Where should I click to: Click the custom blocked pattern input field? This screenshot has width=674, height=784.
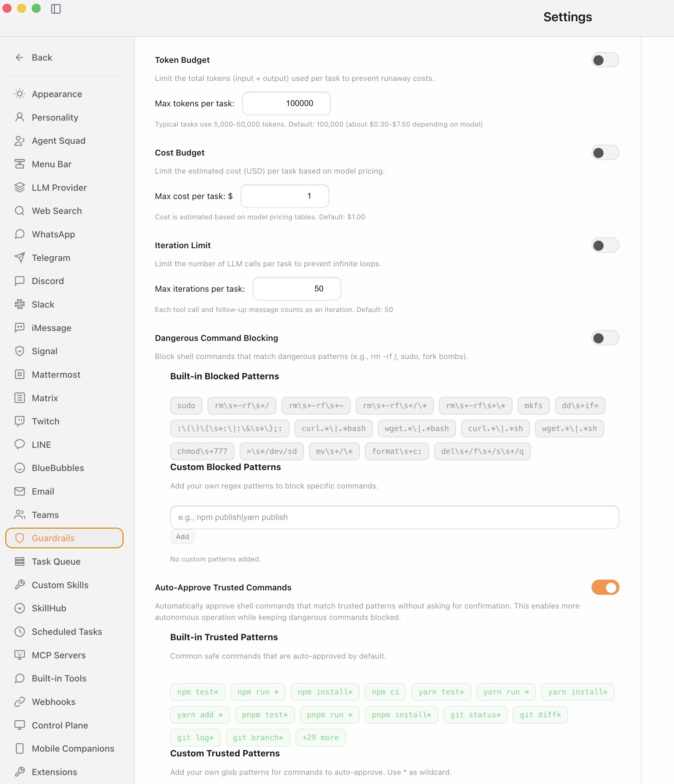click(x=394, y=517)
